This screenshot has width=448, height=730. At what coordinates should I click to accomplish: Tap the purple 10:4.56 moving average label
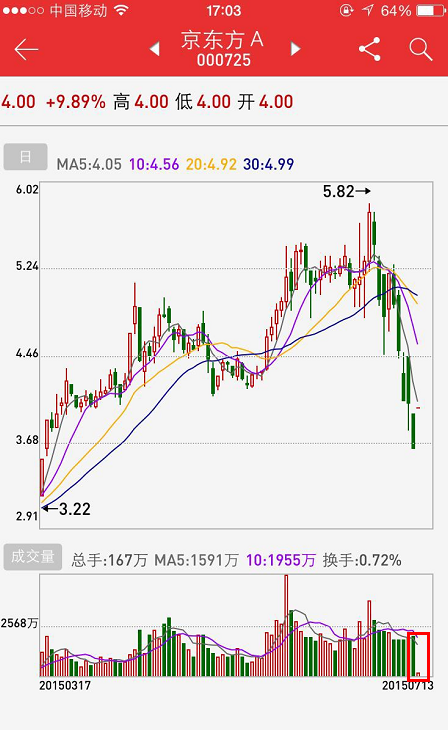tap(154, 164)
